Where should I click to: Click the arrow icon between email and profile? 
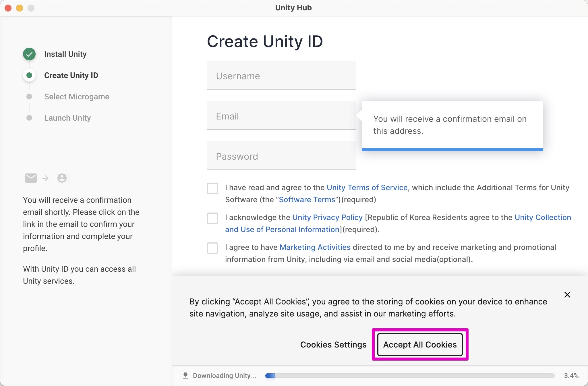coord(45,178)
